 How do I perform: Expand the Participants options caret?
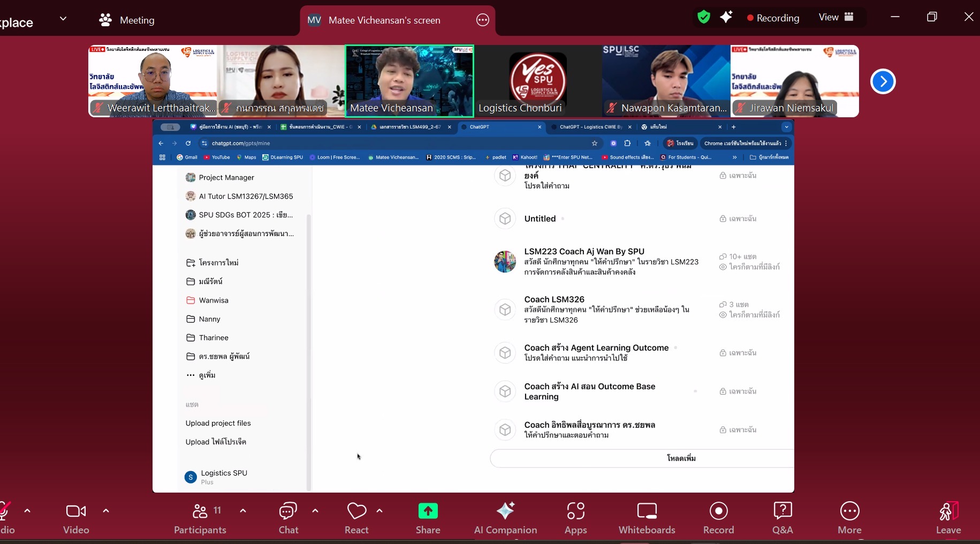(x=243, y=511)
